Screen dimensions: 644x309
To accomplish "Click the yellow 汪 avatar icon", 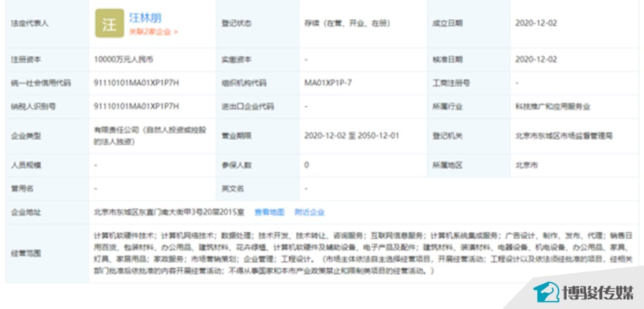I will [x=109, y=24].
